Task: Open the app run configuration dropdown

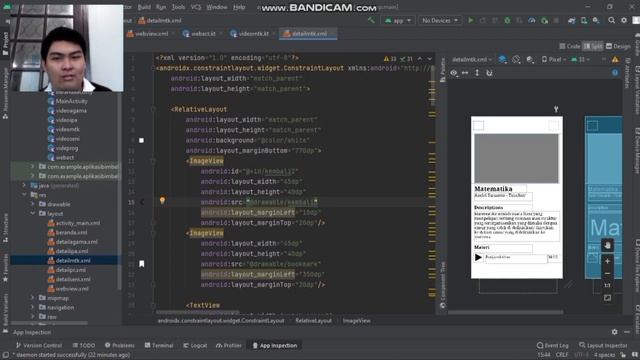Action: 398,20
